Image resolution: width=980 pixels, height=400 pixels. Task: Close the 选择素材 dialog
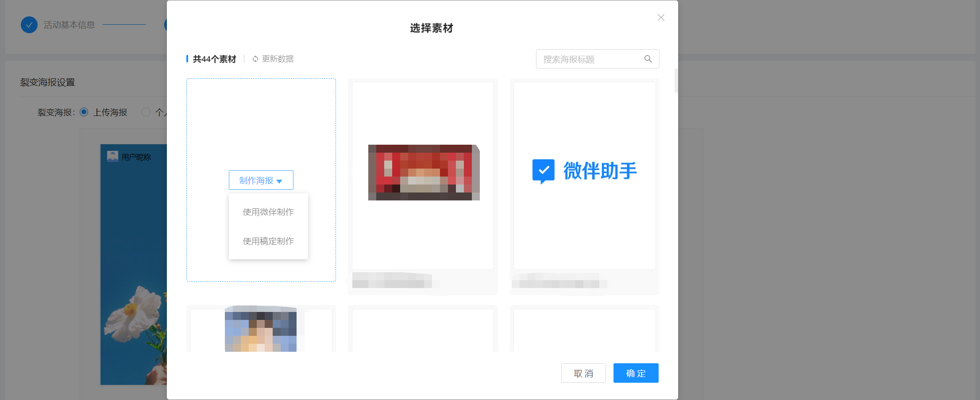(x=661, y=17)
